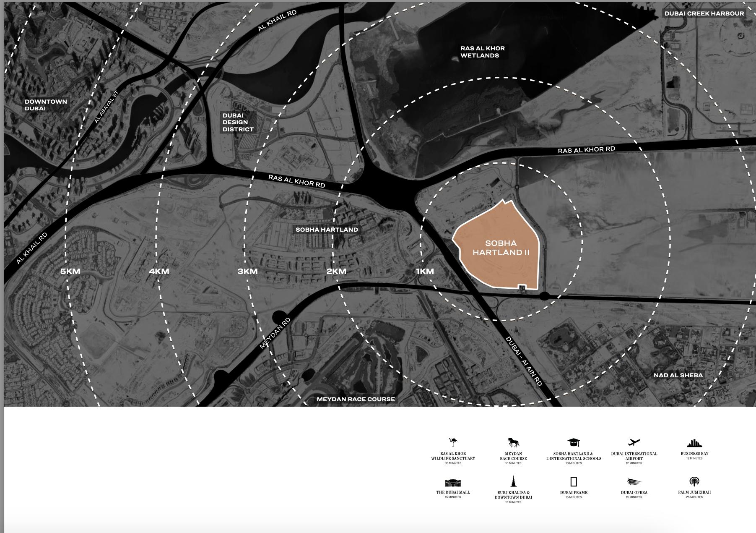Click the Dubai Frame rectangle icon
Image resolution: width=756 pixels, height=533 pixels.
tap(574, 481)
